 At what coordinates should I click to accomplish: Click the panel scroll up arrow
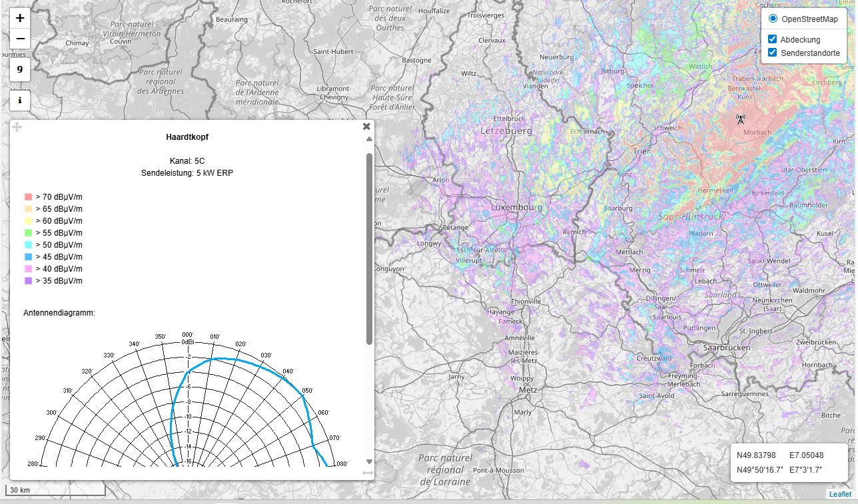tap(369, 139)
